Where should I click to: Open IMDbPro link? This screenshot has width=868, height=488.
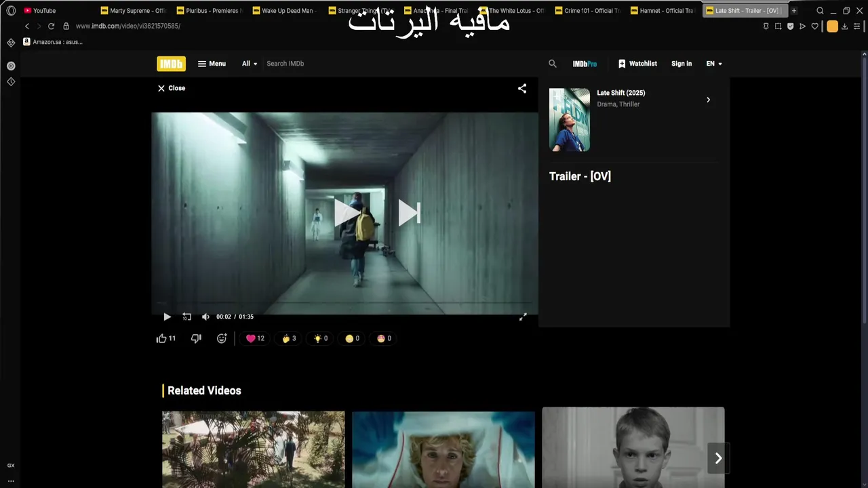(x=585, y=64)
